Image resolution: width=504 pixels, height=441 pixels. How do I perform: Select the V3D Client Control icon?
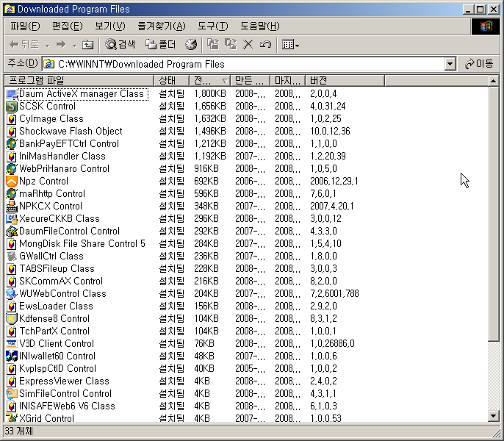(12, 344)
